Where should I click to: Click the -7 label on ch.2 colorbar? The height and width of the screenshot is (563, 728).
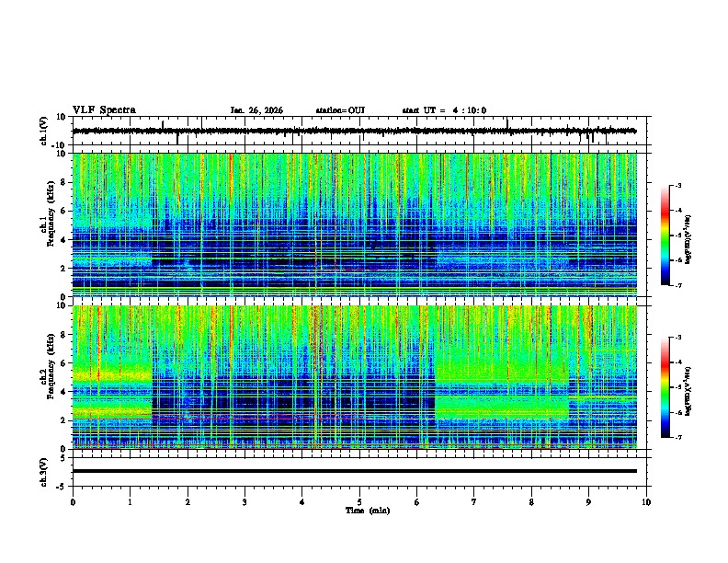click(677, 438)
